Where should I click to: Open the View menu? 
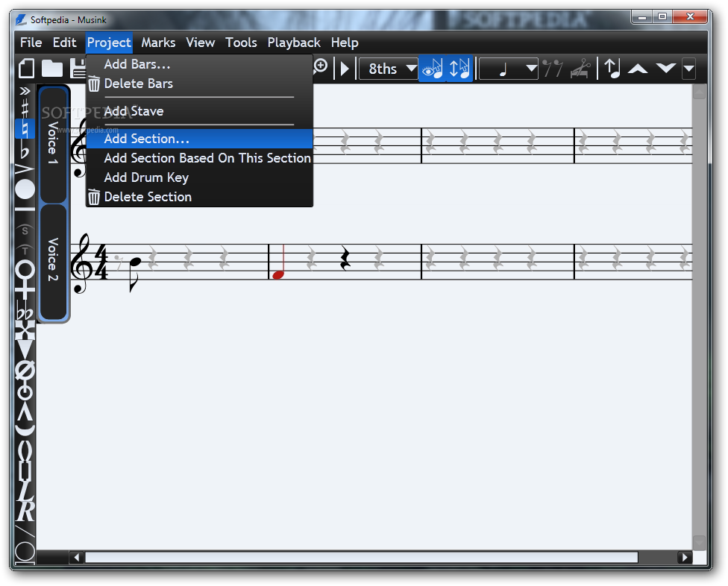coord(201,42)
